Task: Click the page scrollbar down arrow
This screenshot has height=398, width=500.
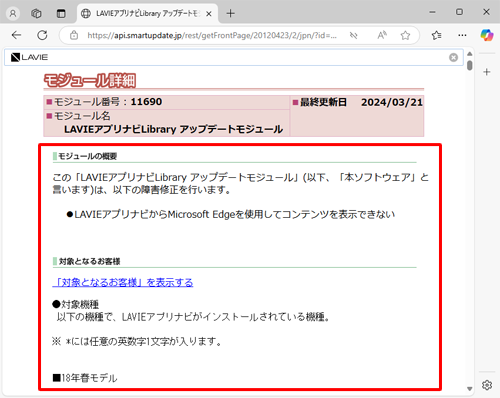Action: click(x=470, y=389)
